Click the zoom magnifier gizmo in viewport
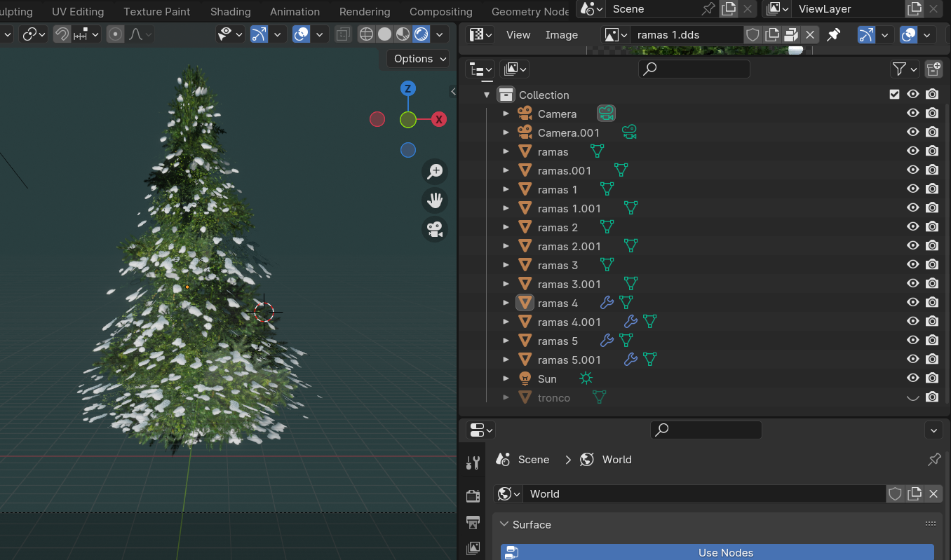 click(x=435, y=171)
